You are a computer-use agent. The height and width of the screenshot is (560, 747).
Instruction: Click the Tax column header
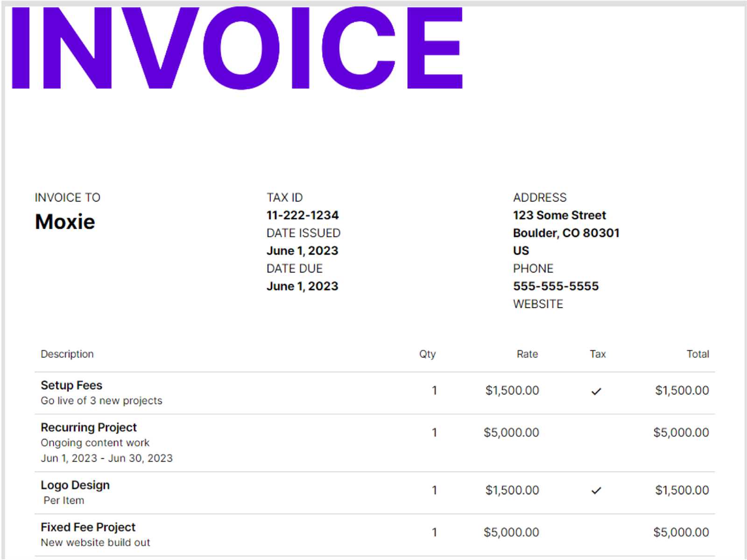[598, 354]
